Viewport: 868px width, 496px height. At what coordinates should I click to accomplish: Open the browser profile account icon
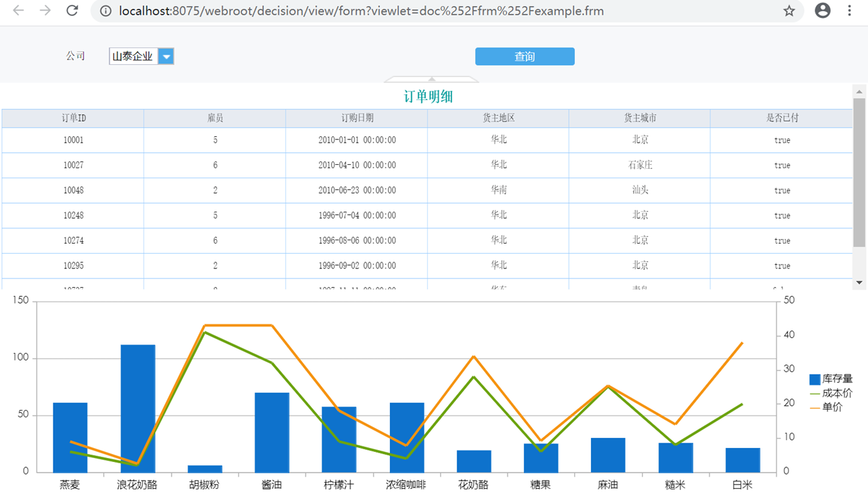click(823, 11)
